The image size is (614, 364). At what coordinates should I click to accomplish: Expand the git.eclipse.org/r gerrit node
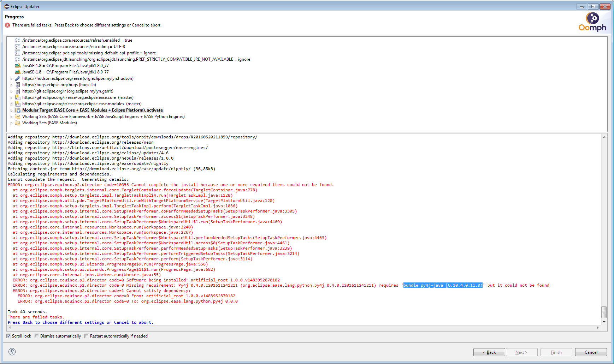pos(11,91)
